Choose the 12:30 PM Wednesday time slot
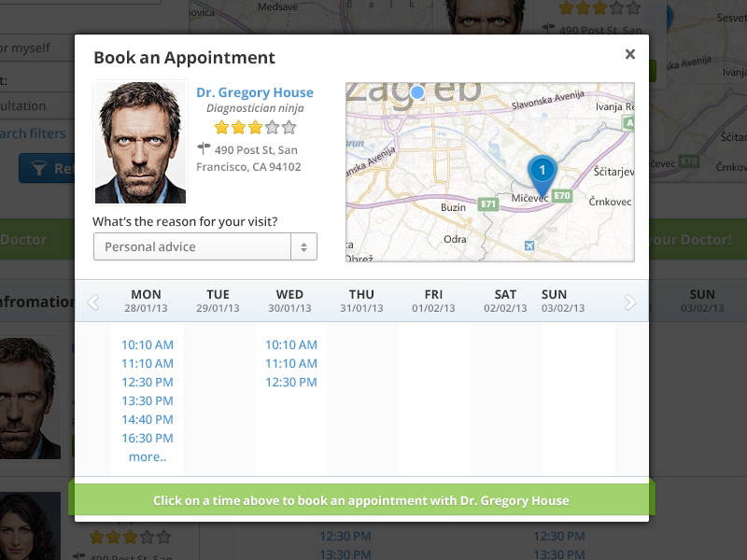This screenshot has height=560, width=747. click(290, 382)
